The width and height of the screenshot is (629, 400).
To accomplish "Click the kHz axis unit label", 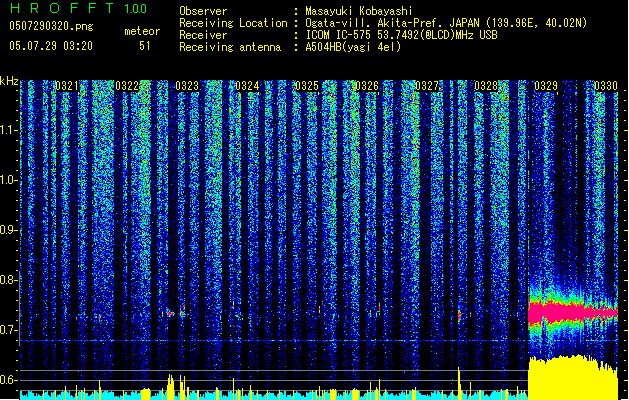I will 9,81.
